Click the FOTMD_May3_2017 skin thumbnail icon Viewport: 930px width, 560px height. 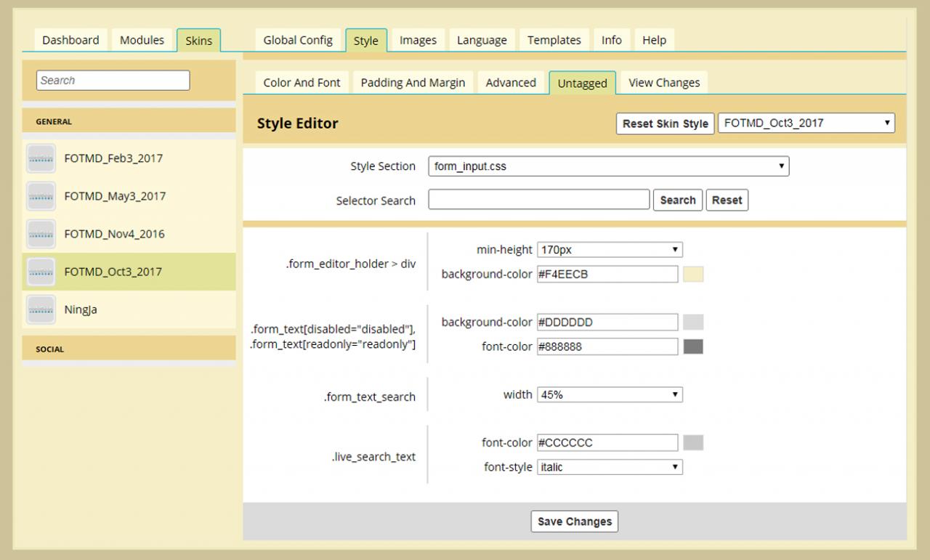(41, 196)
